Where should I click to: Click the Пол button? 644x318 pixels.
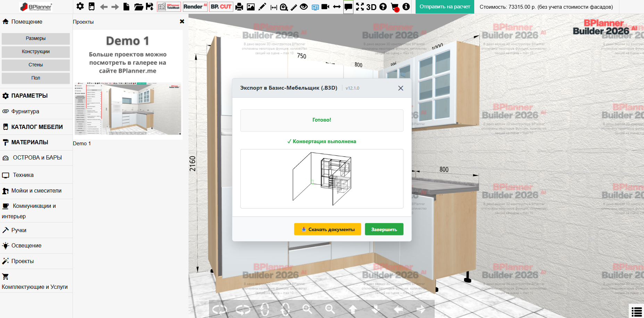[x=36, y=78]
